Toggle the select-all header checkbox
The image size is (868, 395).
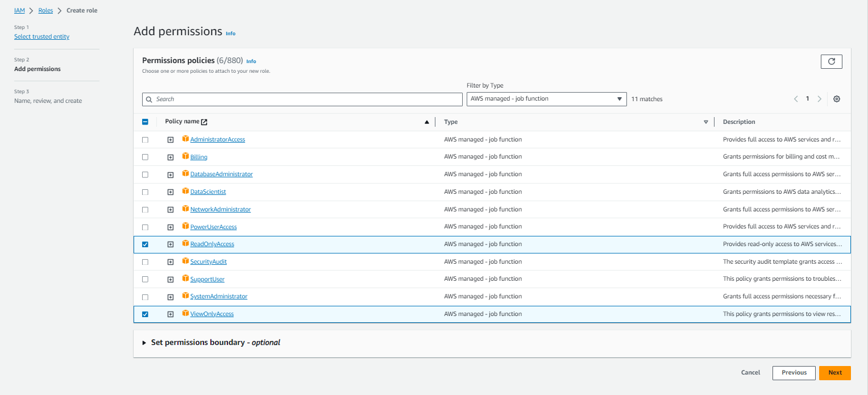[145, 122]
